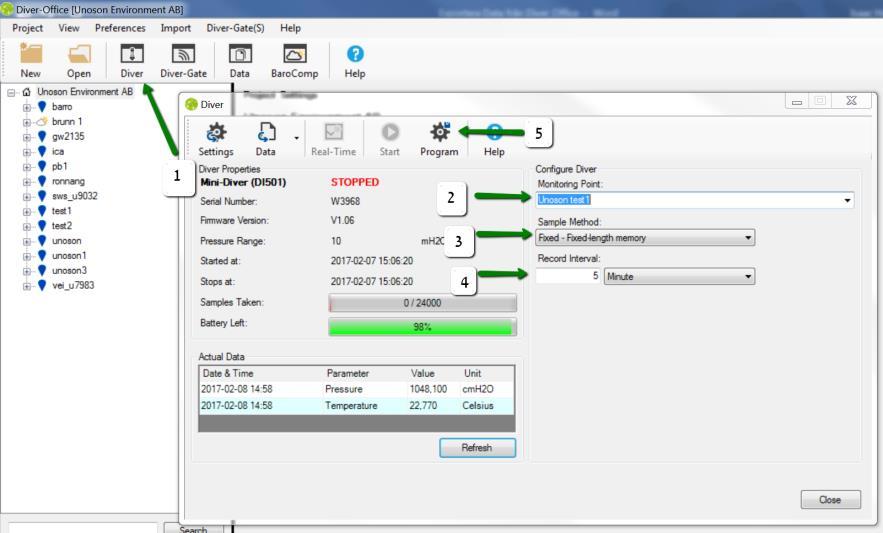Open the Diver-Gate(S) menu

point(235,28)
